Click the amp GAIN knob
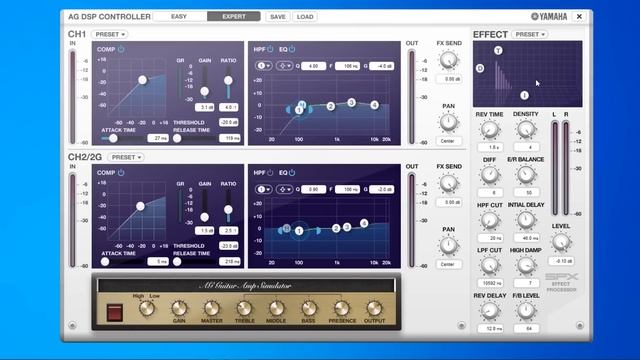 point(179,309)
